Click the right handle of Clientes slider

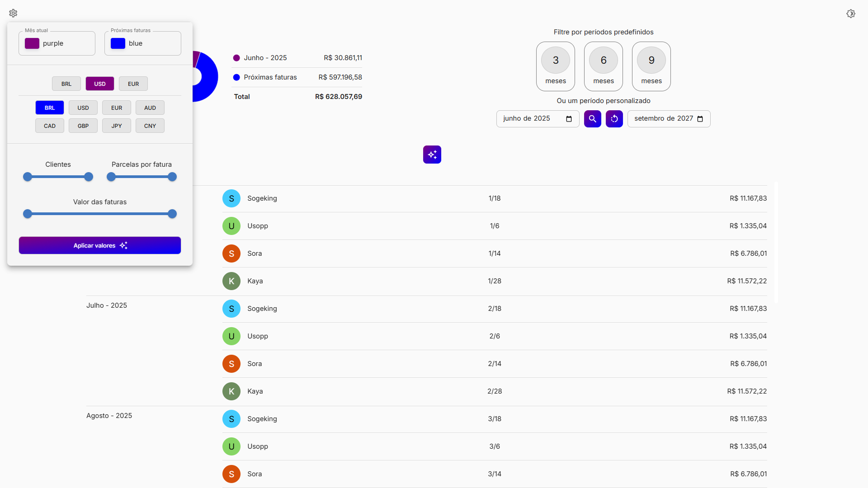tap(89, 177)
